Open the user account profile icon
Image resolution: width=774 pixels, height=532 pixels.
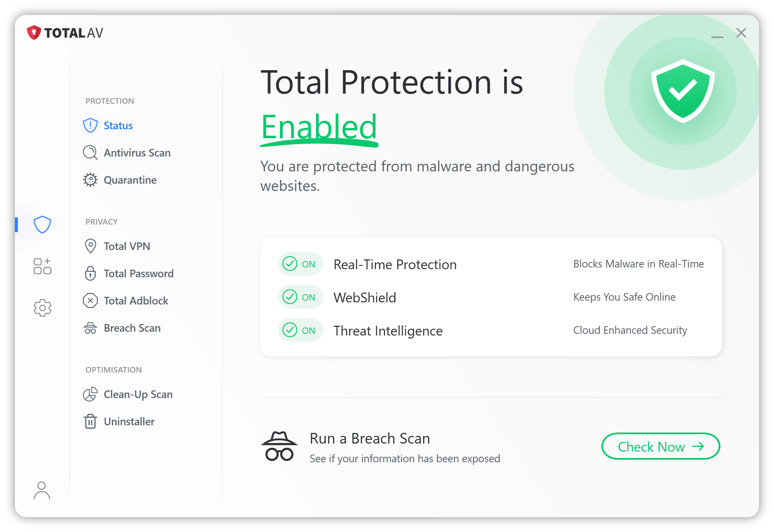click(42, 490)
